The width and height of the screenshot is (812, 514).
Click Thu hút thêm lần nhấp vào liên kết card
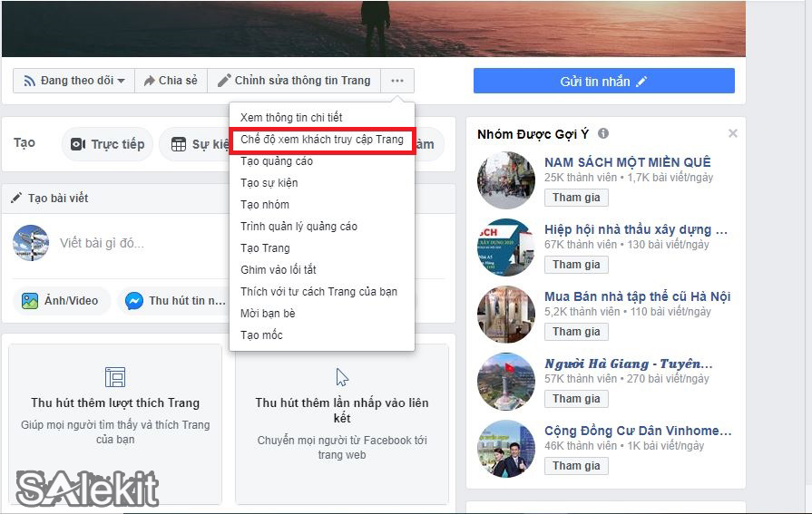(342, 424)
